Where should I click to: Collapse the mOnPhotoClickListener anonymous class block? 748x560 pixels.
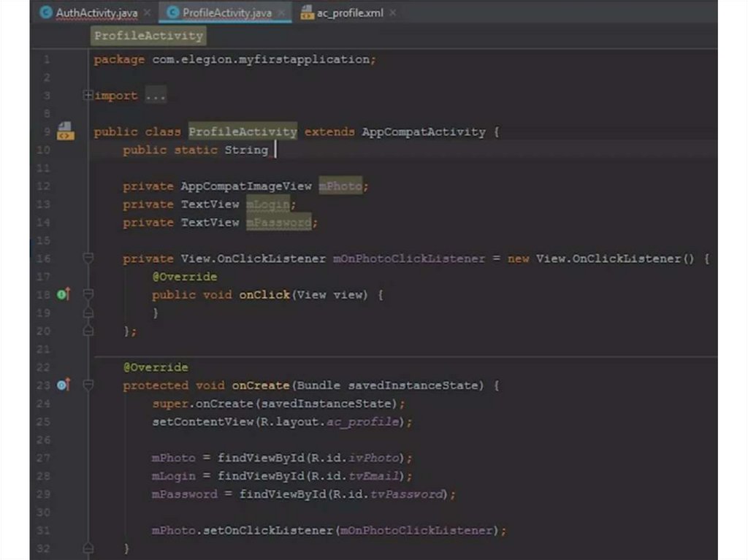pos(88,258)
